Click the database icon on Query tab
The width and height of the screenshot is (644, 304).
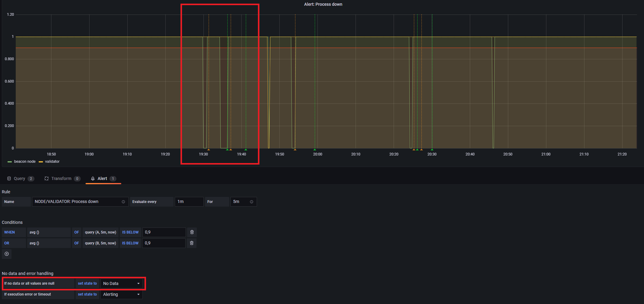click(x=9, y=178)
